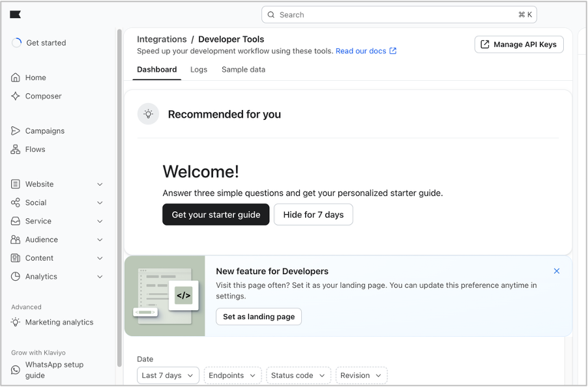Screen dimensions: 588x387
Task: Click the Developer Tools breadcrumb title
Action: point(231,39)
